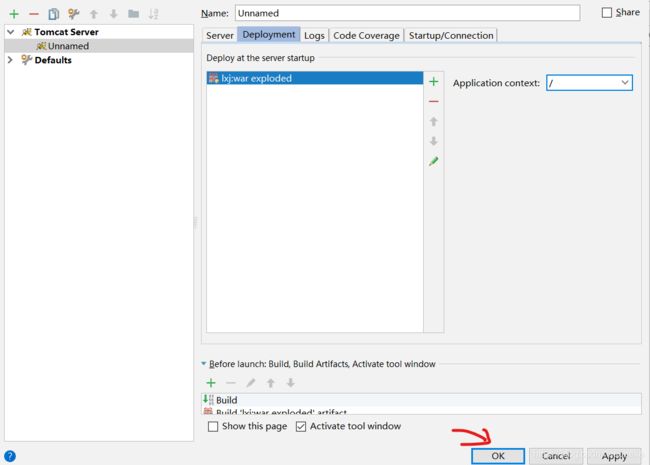Screen dimensions: 650x465
Task: Collapse the Before launch section
Action: [204, 364]
